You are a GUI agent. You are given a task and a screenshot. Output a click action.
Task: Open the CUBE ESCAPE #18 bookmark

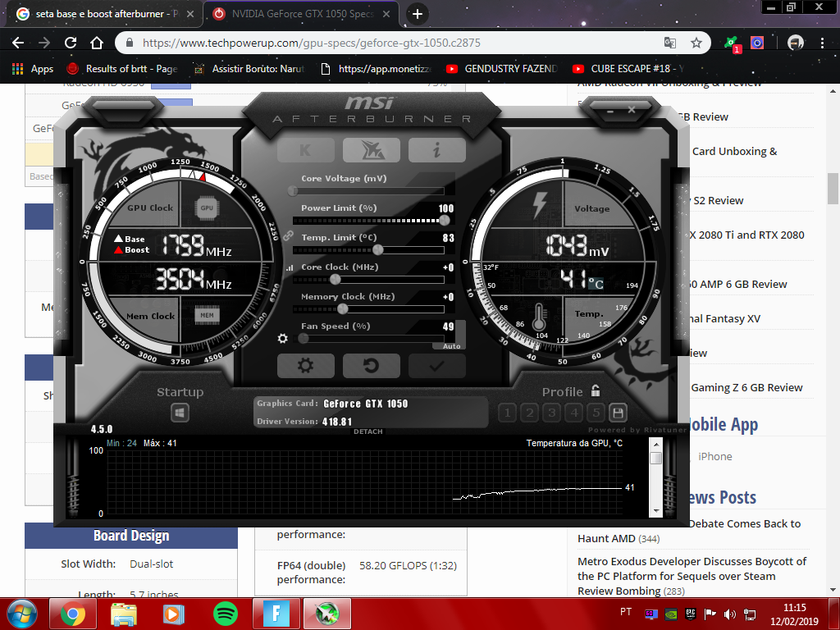tap(628, 69)
